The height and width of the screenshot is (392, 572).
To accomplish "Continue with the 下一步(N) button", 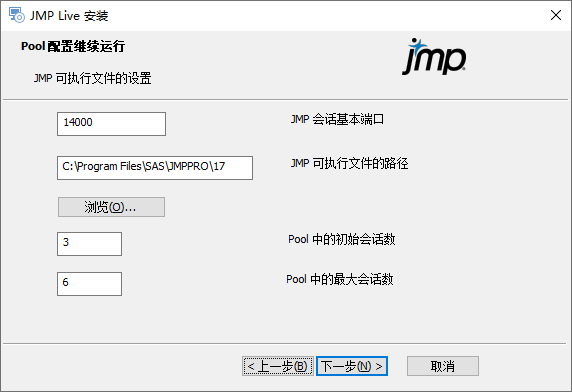I will 352,366.
